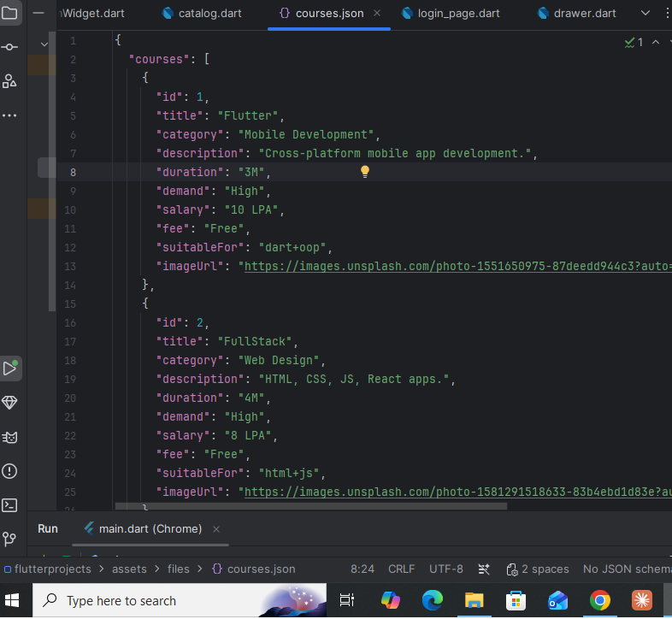
Task: Show more tool windows via ellipsis
Action: (x=9, y=115)
